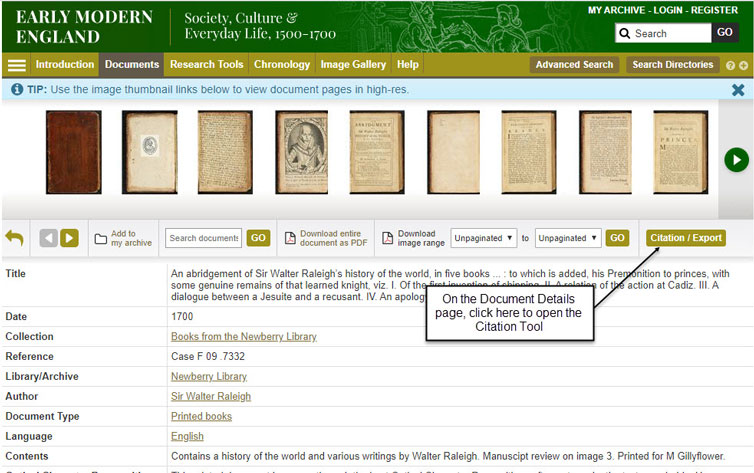This screenshot has height=473, width=754.
Task: Open the second Unpaginated range dropdown
Action: (568, 238)
